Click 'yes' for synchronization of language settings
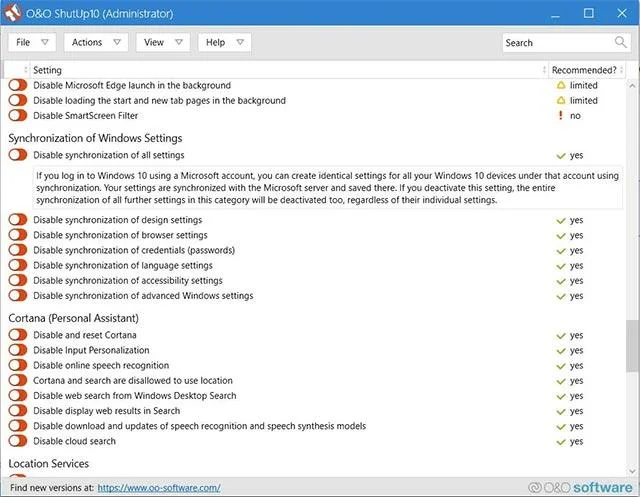Image resolution: width=640 pixels, height=497 pixels. click(576, 266)
